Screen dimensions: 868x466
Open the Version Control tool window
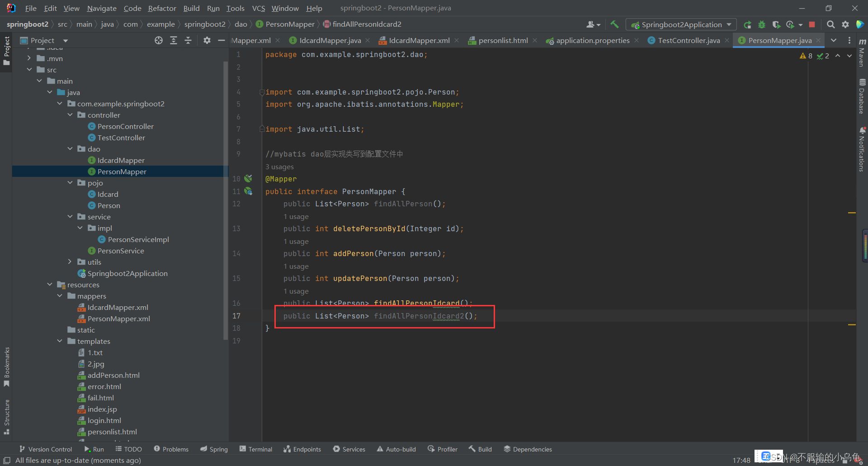coord(45,449)
